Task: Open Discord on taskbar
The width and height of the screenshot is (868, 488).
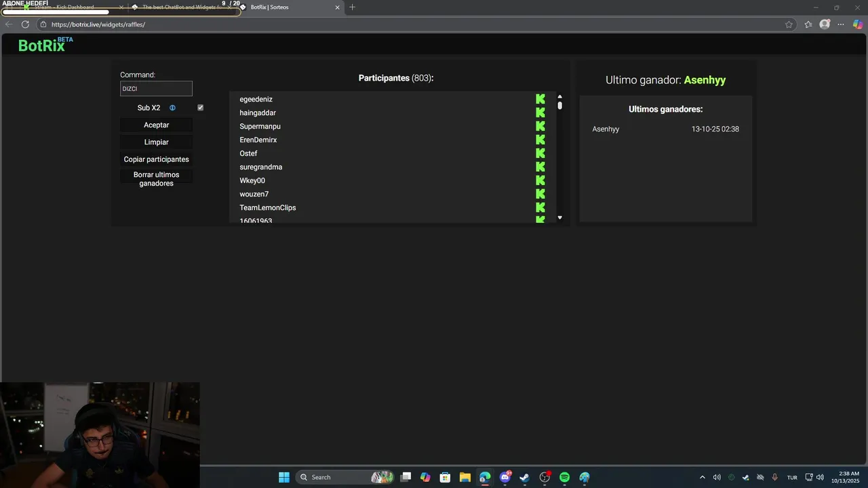Action: coord(505,477)
